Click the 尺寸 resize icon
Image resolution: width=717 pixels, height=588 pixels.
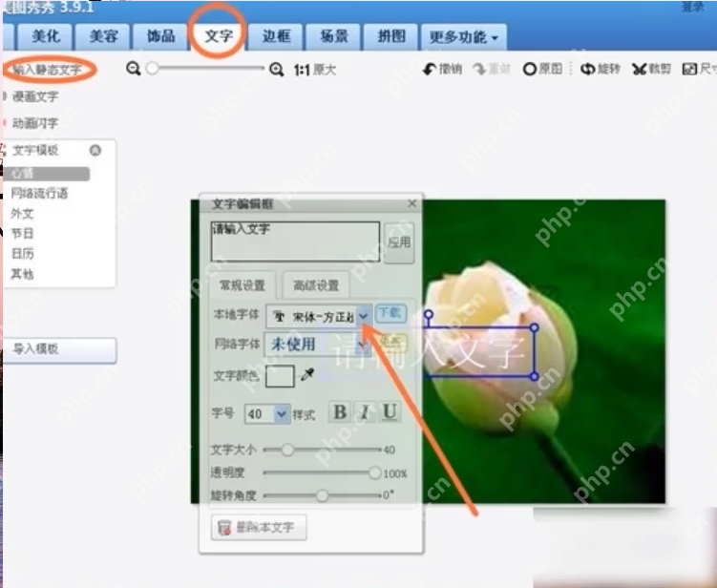coord(699,69)
